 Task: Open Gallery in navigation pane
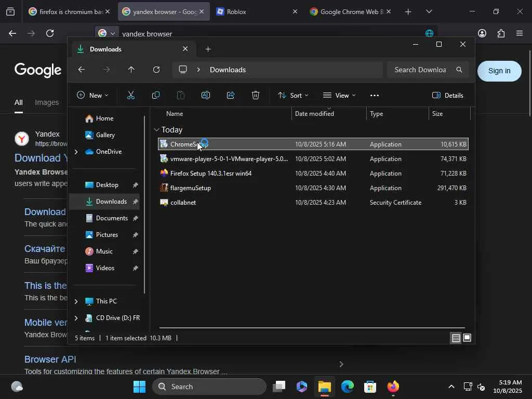(105, 135)
